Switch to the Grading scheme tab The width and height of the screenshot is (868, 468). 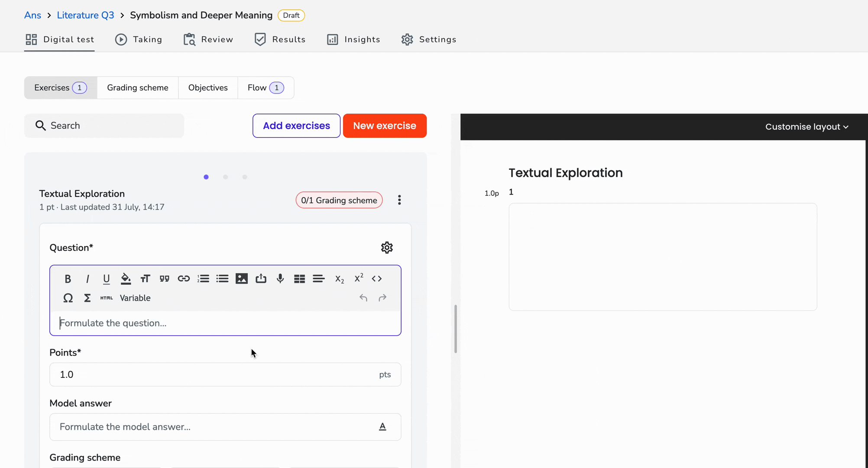pos(138,88)
